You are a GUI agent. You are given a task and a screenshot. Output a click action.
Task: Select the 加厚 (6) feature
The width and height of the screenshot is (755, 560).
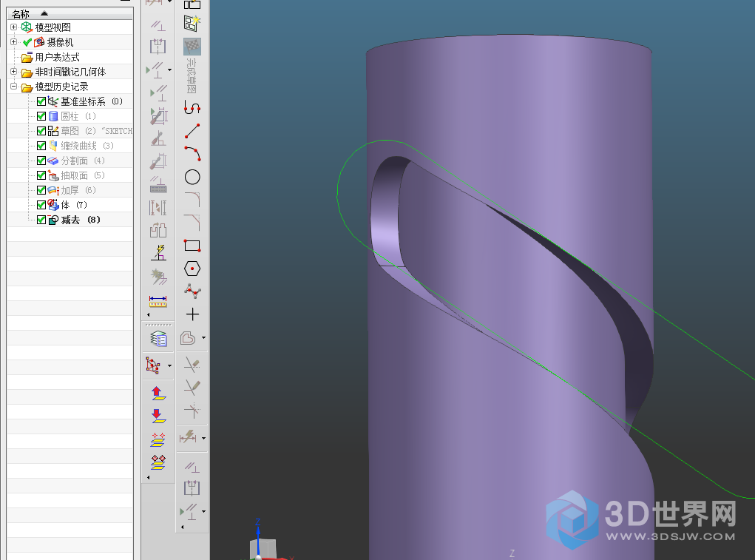[x=78, y=190]
